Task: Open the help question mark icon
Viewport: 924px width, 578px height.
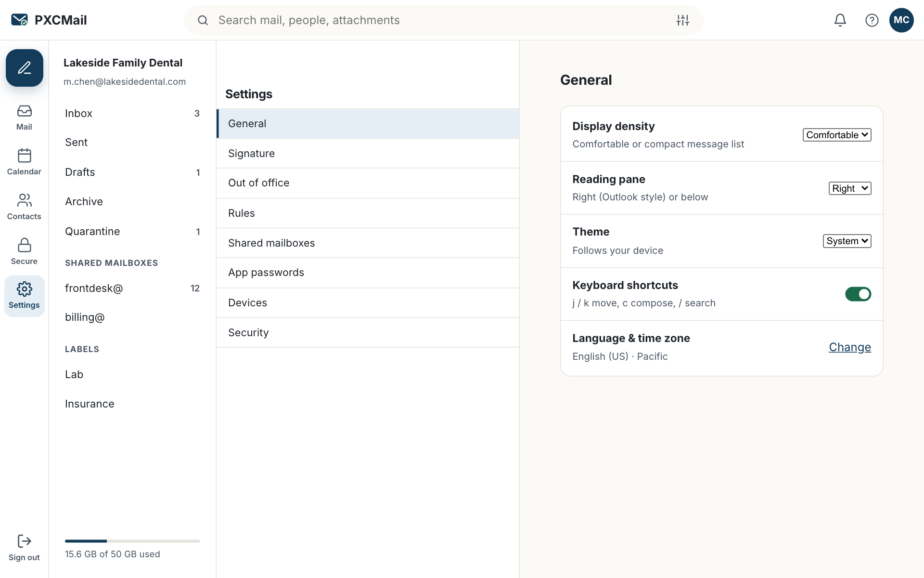Action: 872,20
